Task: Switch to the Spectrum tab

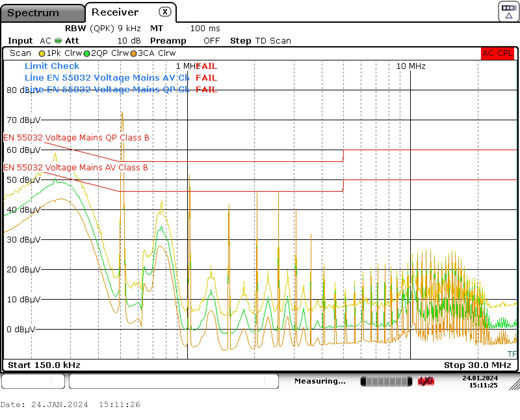Action: point(33,13)
